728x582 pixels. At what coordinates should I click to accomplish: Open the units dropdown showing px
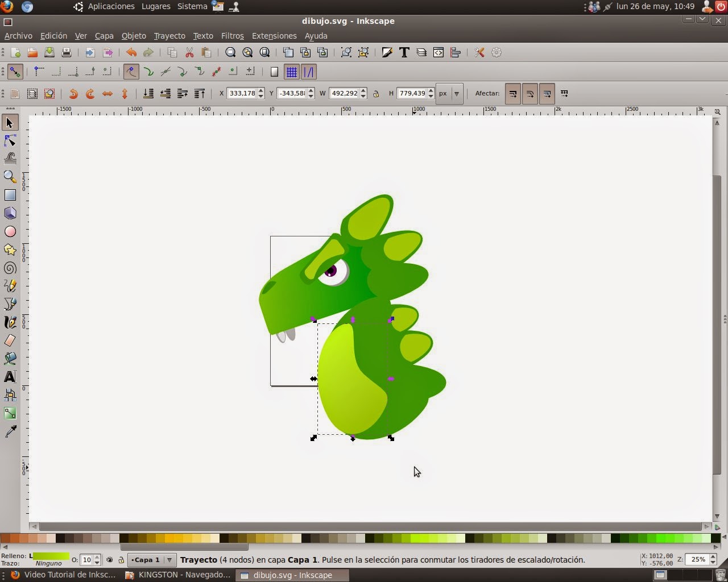pos(457,93)
